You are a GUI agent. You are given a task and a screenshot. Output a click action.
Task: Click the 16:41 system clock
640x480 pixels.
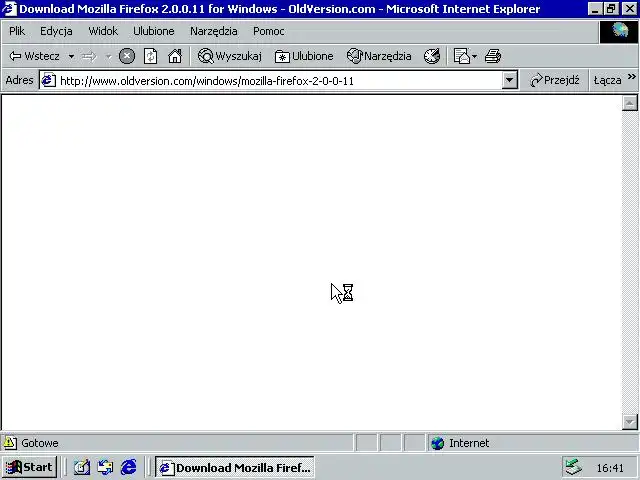point(610,468)
